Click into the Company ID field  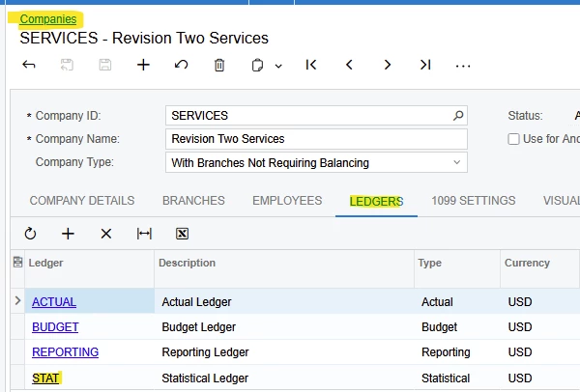(317, 116)
